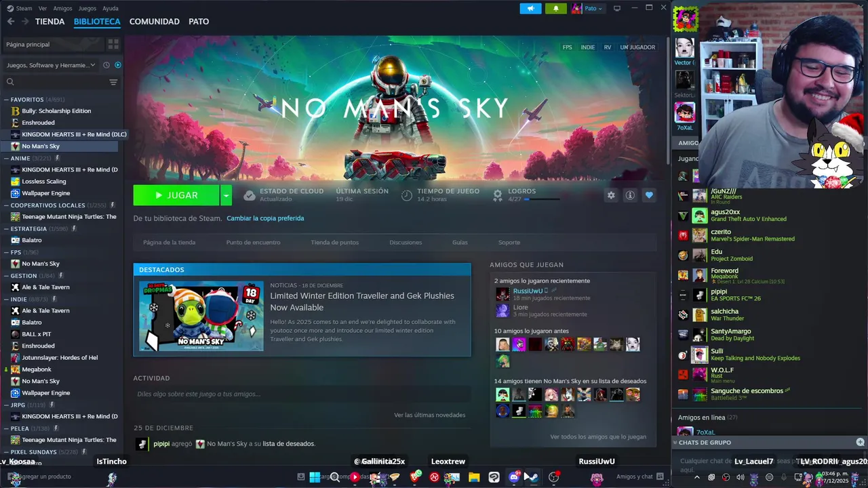Open Punto de encuentro tab
Viewport: 868px width, 488px height.
(253, 242)
